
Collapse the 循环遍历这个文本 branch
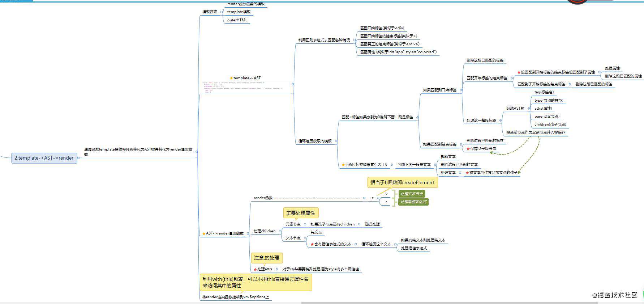[x=395, y=244]
